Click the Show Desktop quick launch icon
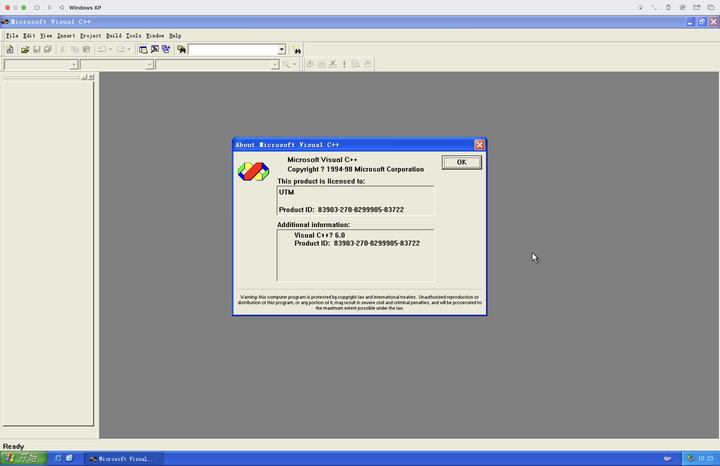This screenshot has width=720, height=466. (69, 458)
